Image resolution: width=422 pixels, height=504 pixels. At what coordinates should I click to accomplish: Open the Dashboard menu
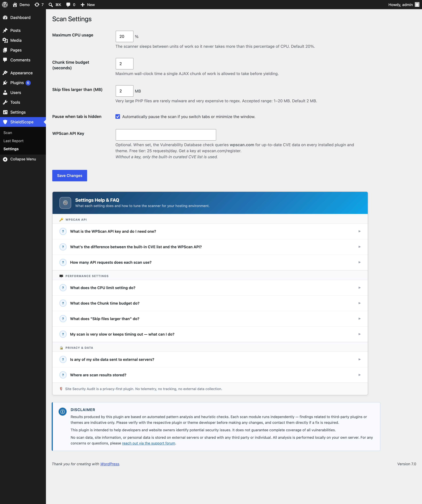(23, 18)
